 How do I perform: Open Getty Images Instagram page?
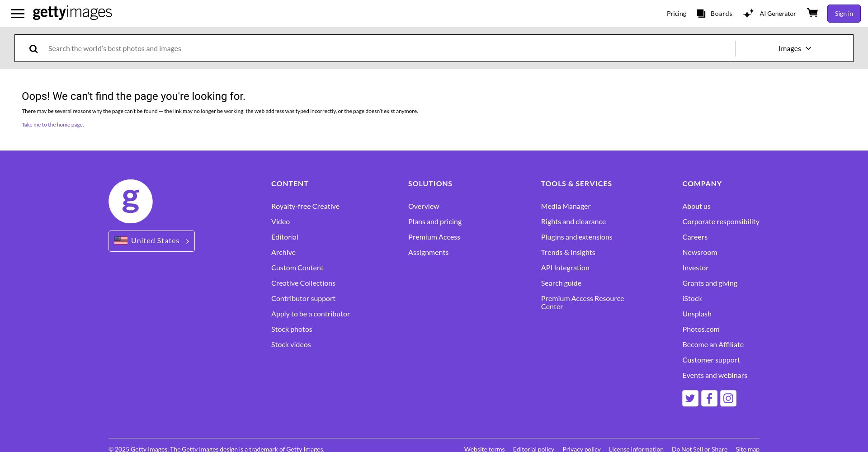pos(728,398)
